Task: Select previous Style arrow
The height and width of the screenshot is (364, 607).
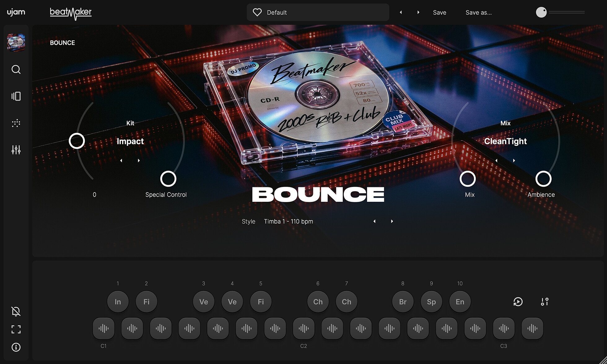Action: (374, 221)
